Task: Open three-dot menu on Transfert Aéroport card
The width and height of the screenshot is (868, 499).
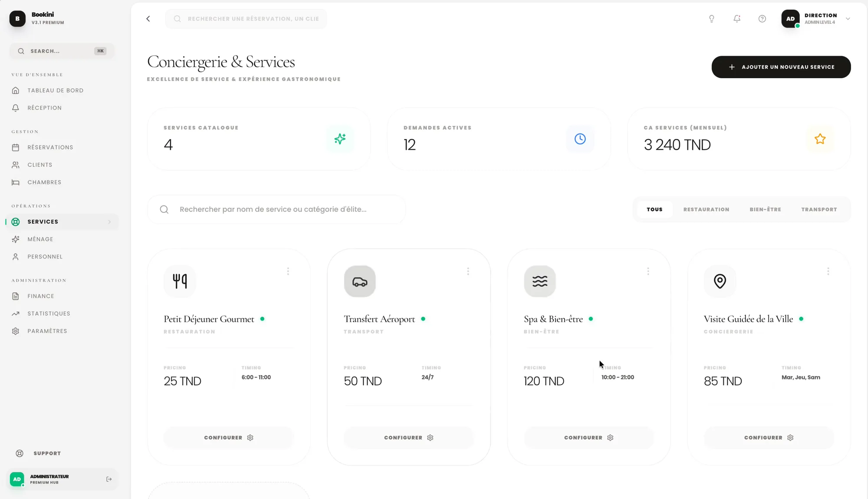Action: 468,271
